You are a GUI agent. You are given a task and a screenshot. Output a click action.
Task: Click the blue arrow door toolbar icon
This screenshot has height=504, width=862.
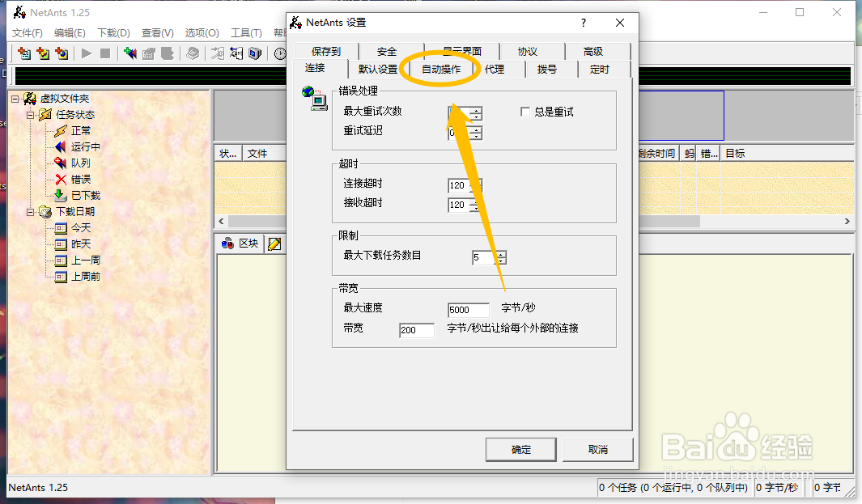tap(236, 53)
